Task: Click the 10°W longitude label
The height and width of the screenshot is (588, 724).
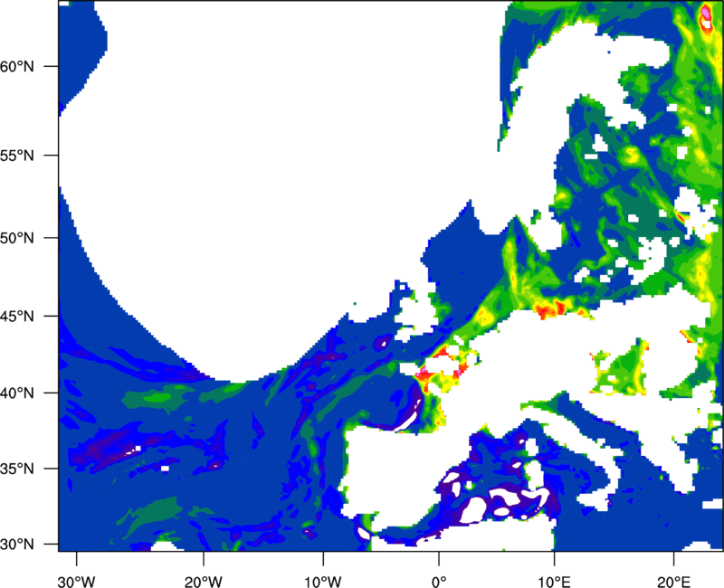Action: (323, 582)
